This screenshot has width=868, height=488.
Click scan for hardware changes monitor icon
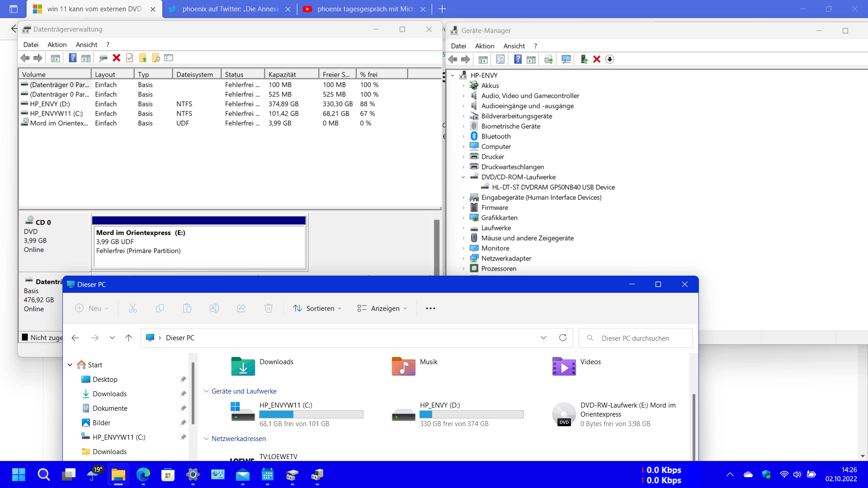coord(566,59)
